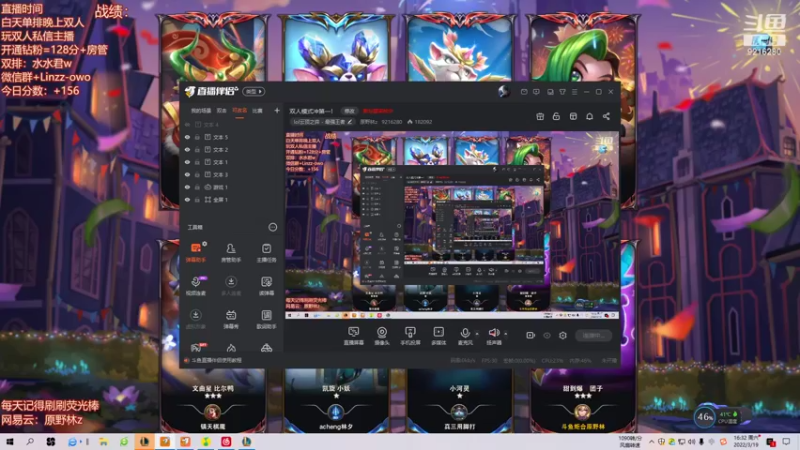The width and height of the screenshot is (800, 450).
Task: Toggle the lock on the 游戏 1 layer
Action: point(197,187)
